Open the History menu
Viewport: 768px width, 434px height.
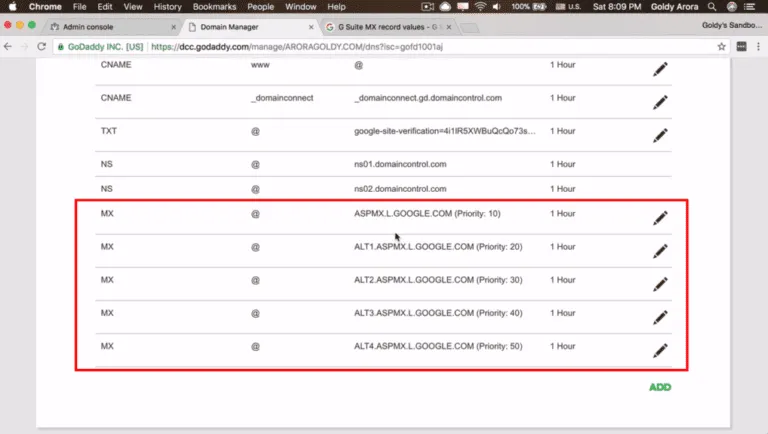click(168, 7)
